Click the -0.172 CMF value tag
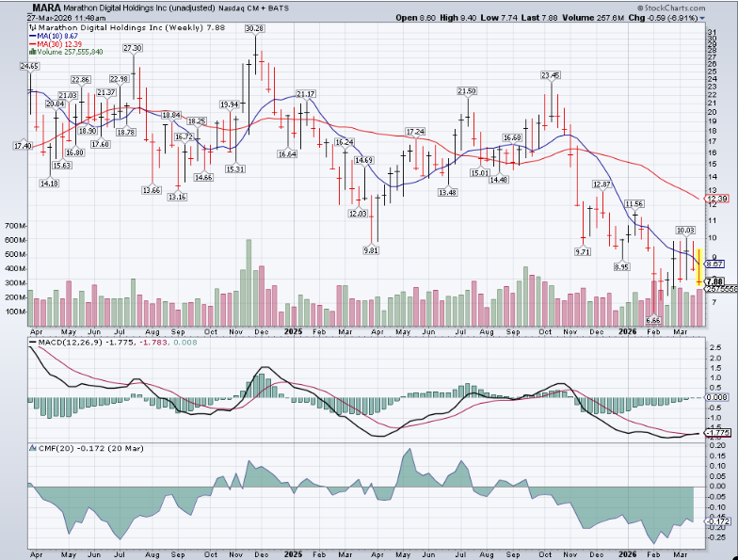This screenshot has height=560, width=738. click(x=717, y=520)
